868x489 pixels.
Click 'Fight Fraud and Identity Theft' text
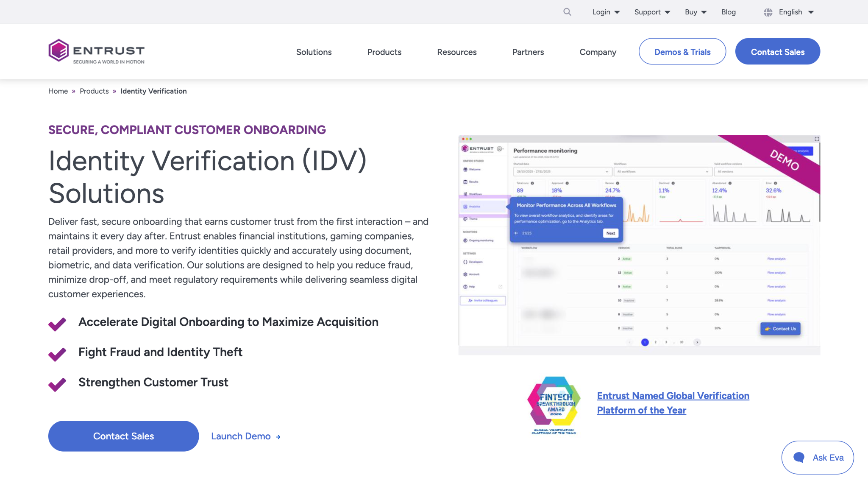point(160,352)
